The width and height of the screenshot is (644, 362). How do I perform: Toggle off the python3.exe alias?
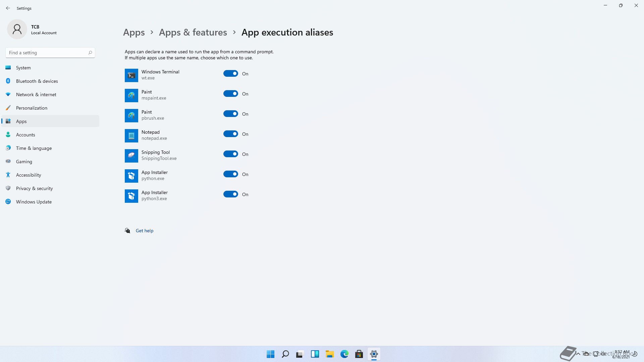(x=231, y=194)
